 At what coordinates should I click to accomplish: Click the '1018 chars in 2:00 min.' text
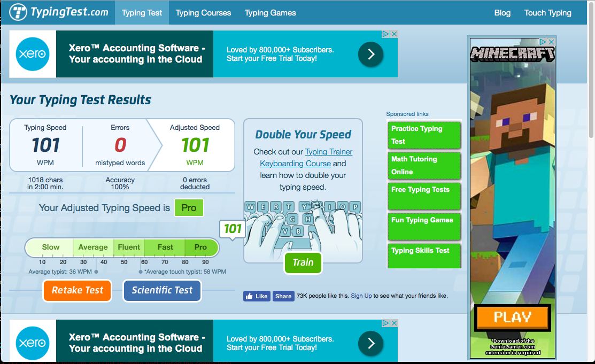click(x=45, y=183)
